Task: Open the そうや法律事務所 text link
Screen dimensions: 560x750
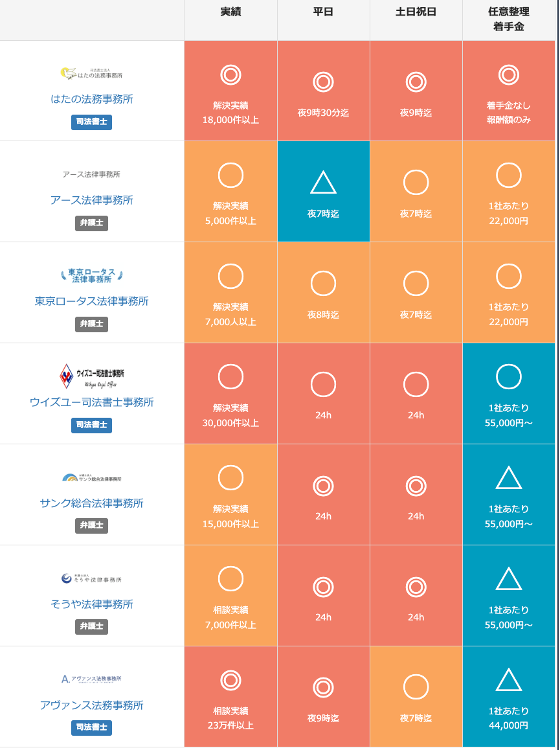Action: (91, 604)
